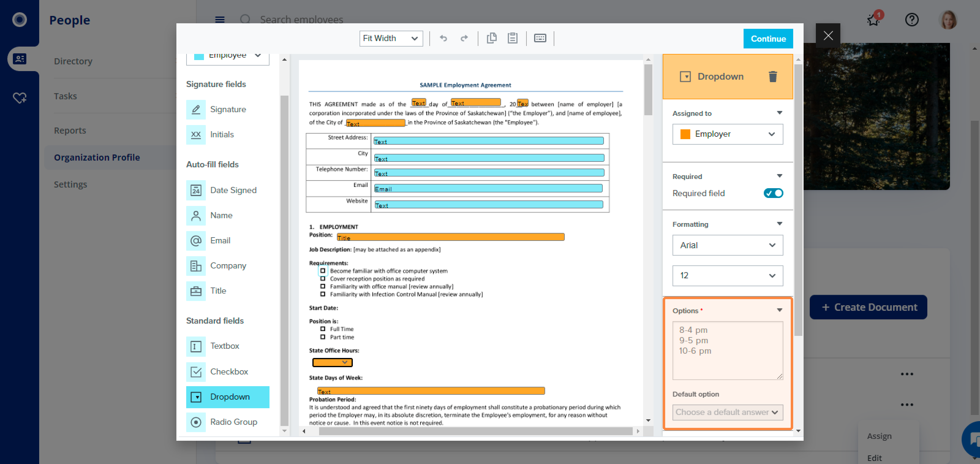Select the Dropdown standard field

point(228,397)
